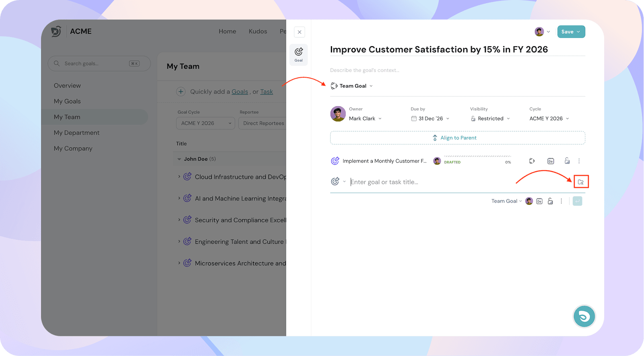Click the ACME logo in the background window
This screenshot has height=356, width=644.
click(56, 31)
